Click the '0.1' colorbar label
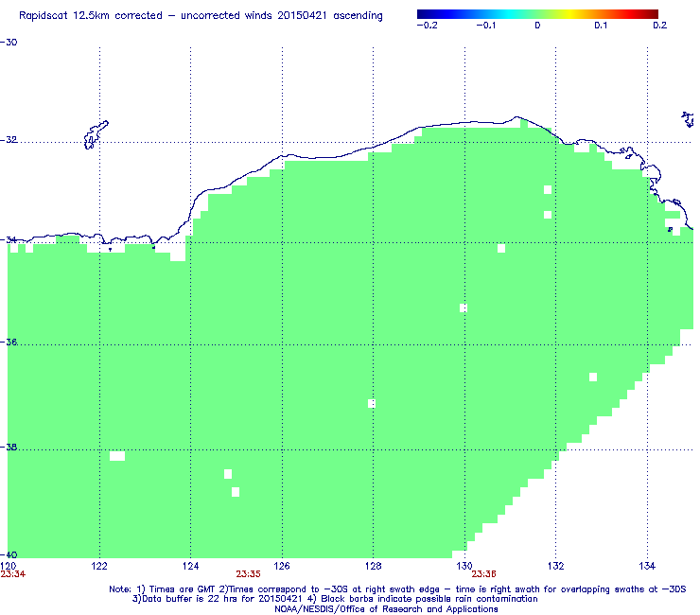This screenshot has width=700, height=615. click(x=601, y=26)
